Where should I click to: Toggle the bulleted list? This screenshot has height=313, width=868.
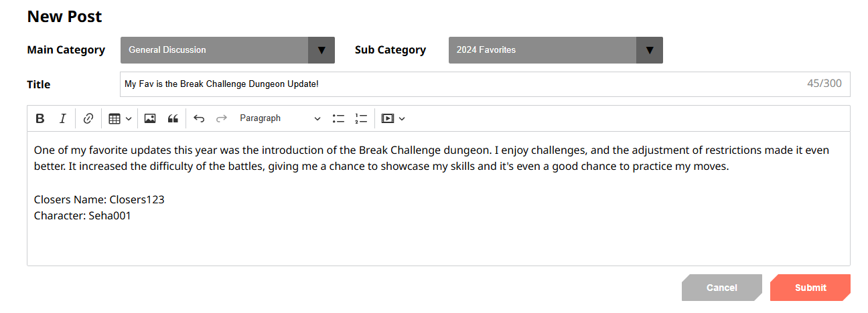click(x=338, y=118)
